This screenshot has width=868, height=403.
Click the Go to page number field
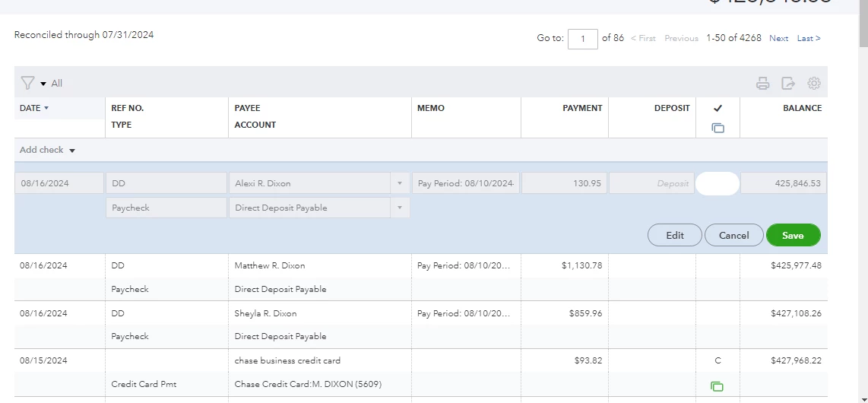click(583, 39)
